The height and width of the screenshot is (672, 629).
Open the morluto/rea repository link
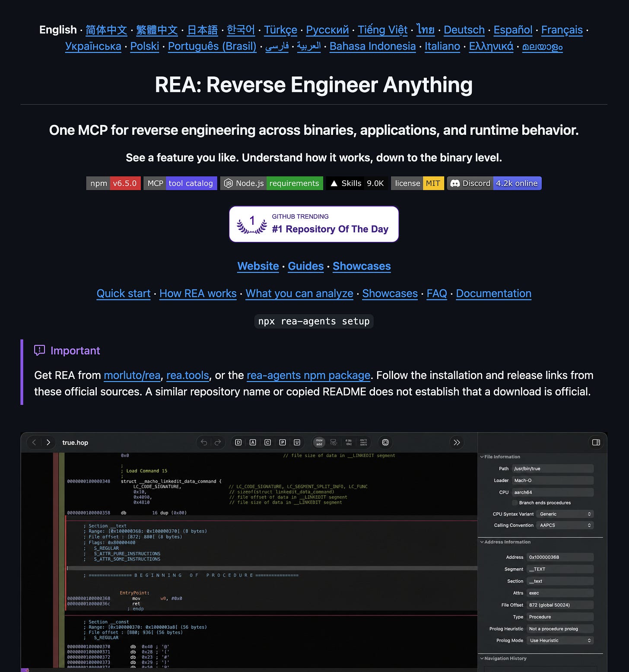(132, 375)
